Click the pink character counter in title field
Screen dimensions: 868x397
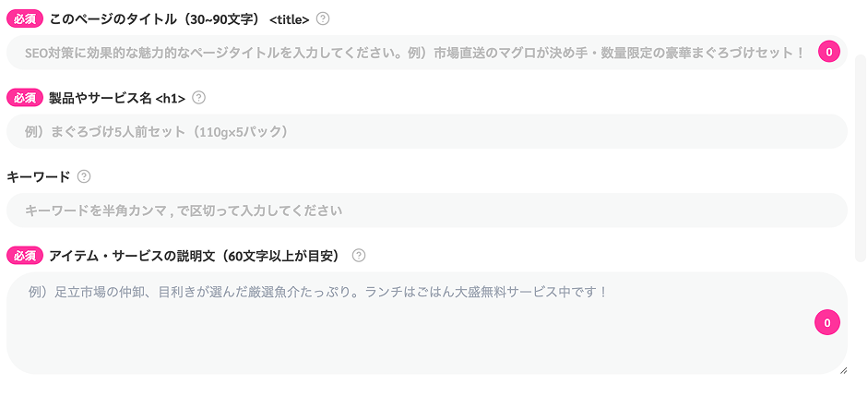click(x=828, y=53)
